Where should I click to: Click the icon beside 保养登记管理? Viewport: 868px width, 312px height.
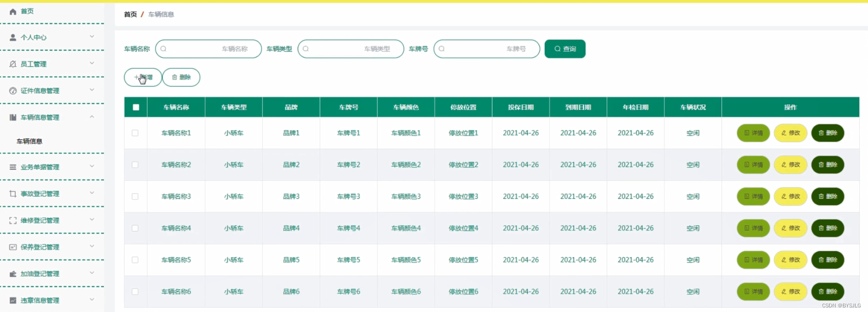pos(13,247)
